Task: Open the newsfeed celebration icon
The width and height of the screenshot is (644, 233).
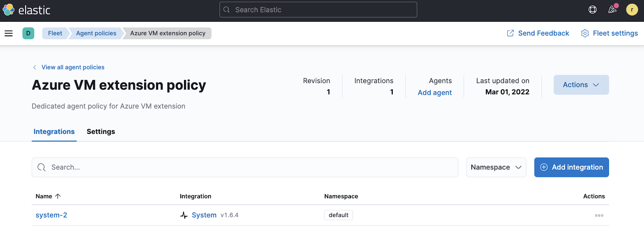Action: [x=612, y=10]
